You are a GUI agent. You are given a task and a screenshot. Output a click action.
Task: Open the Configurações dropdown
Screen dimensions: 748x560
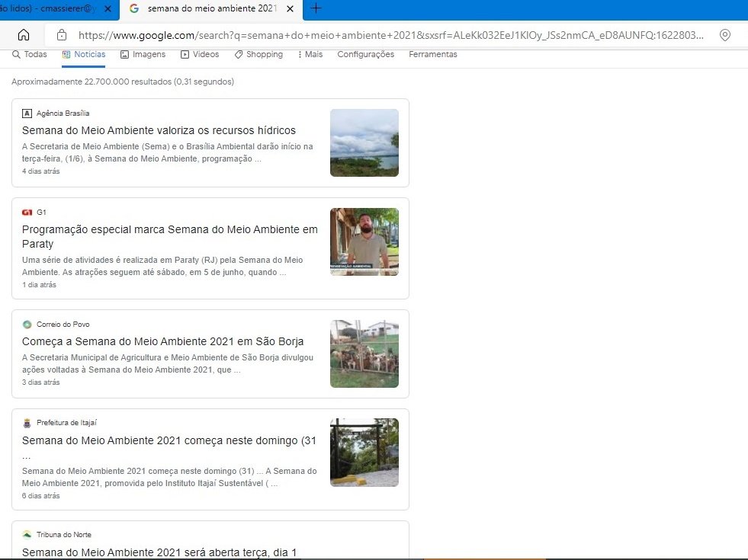365,54
